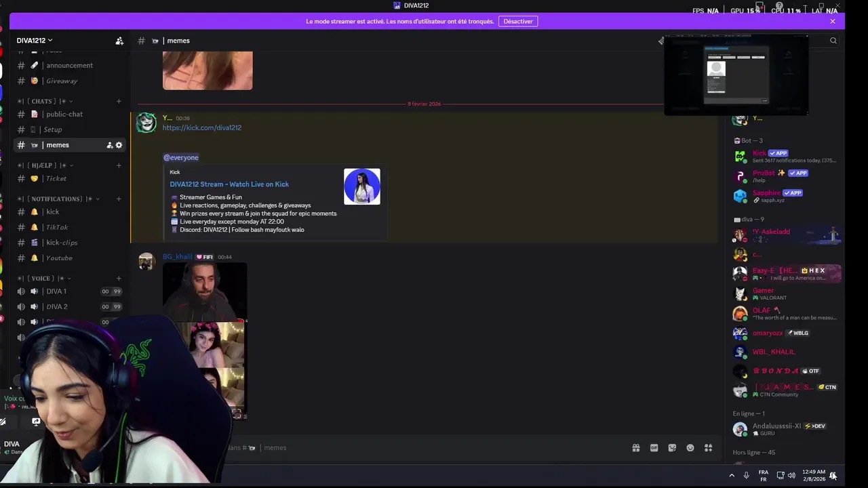Image resolution: width=868 pixels, height=488 pixels.
Task: Click Windows tray microphone icon
Action: point(747,475)
